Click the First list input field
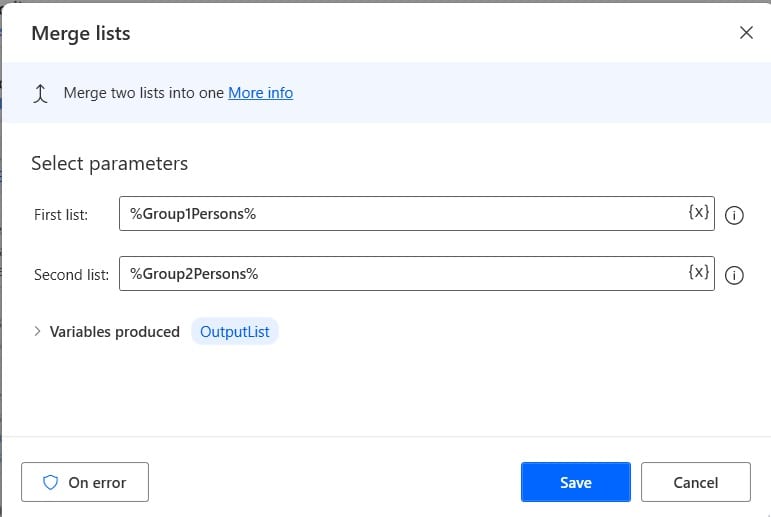This screenshot has width=771, height=517. tap(416, 213)
